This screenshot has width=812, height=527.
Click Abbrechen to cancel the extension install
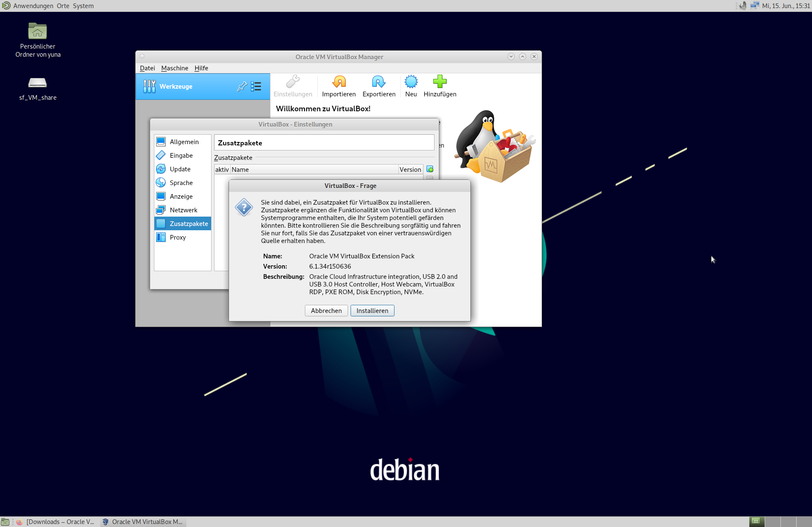326,311
